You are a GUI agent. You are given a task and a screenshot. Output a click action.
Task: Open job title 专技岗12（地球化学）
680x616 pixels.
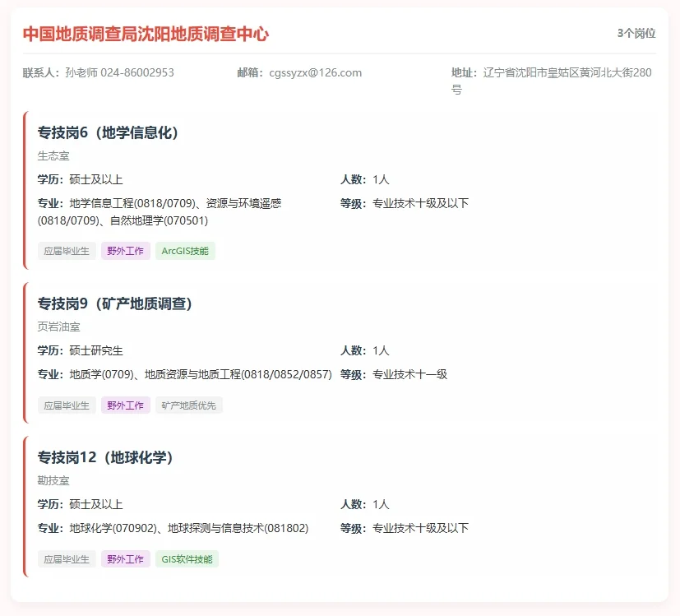(x=105, y=457)
